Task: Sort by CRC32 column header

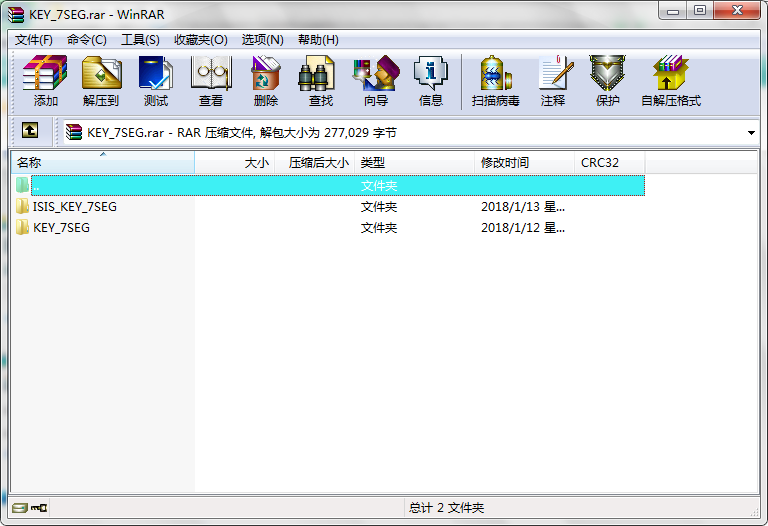Action: coord(610,163)
